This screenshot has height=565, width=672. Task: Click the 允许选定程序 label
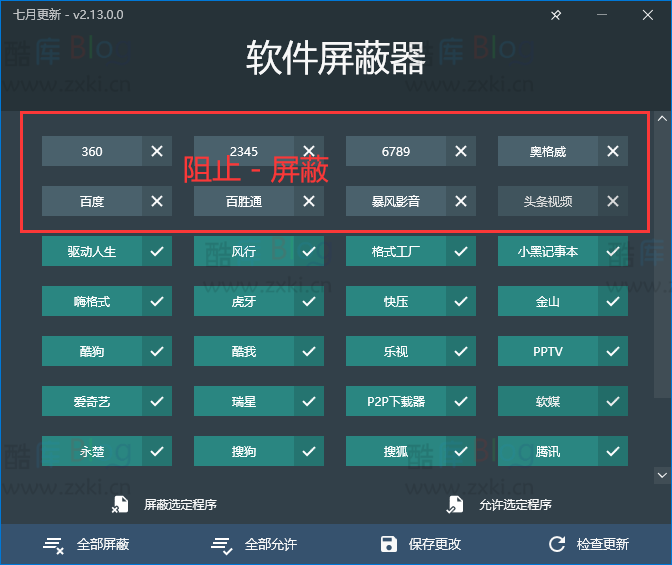[x=516, y=505]
